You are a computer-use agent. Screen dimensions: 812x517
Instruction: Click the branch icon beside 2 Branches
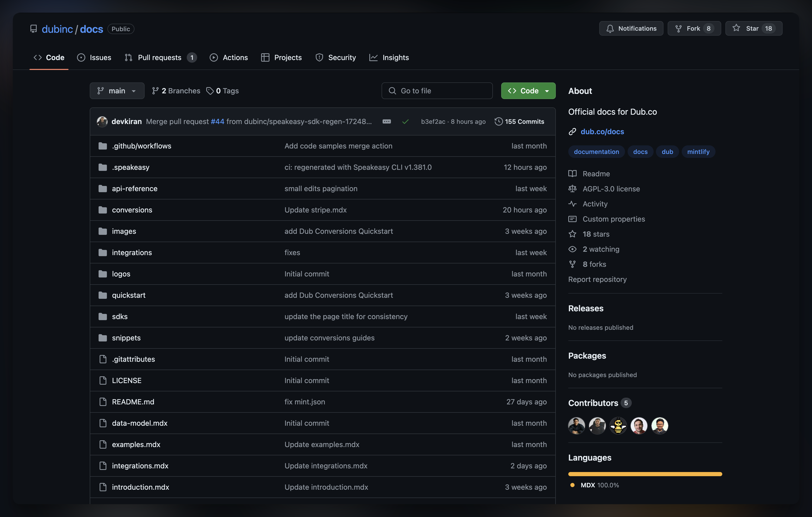tap(155, 91)
